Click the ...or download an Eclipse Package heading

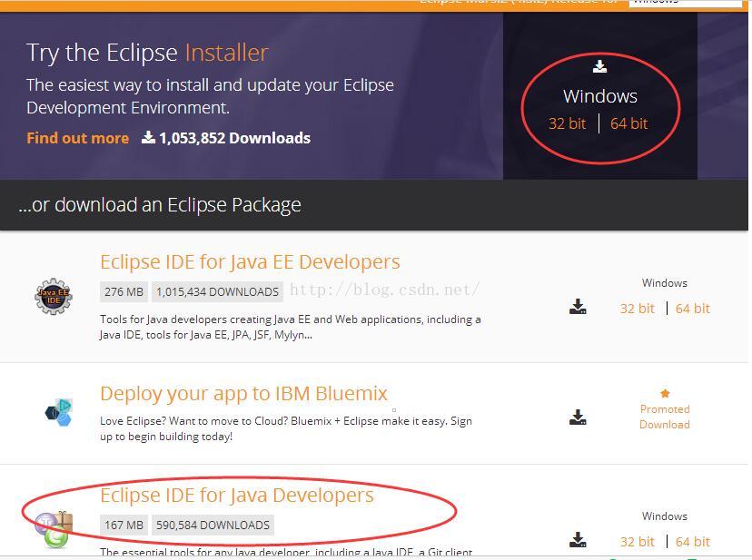click(160, 205)
